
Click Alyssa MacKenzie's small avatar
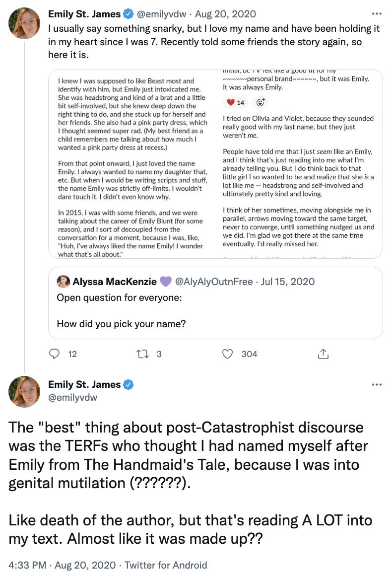coord(63,282)
